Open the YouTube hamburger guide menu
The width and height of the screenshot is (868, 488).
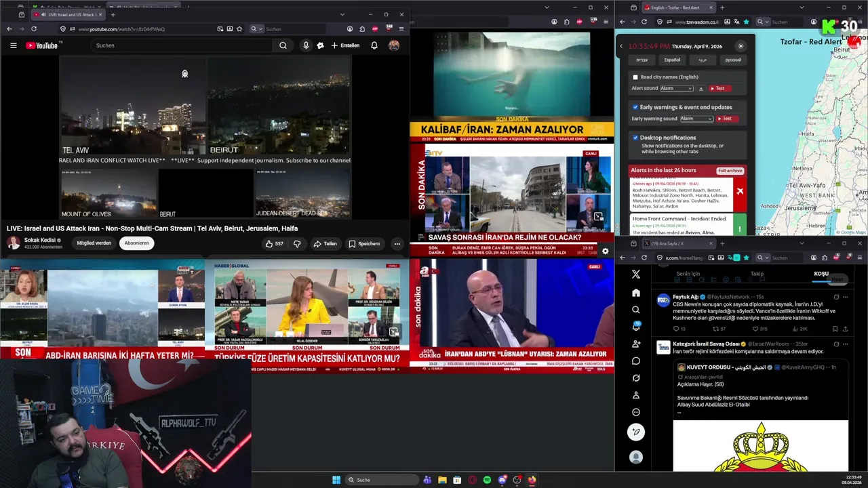tap(13, 45)
